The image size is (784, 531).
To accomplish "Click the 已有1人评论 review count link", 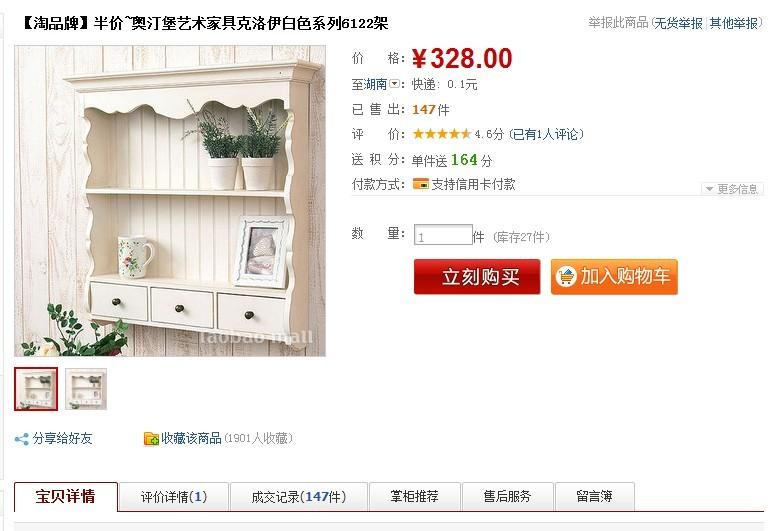I will pos(546,134).
